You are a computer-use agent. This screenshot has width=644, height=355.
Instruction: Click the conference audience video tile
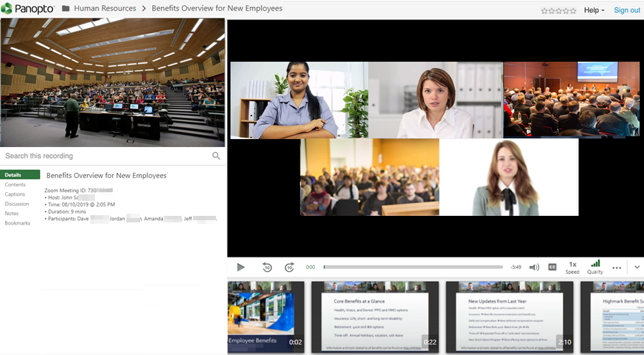click(571, 99)
